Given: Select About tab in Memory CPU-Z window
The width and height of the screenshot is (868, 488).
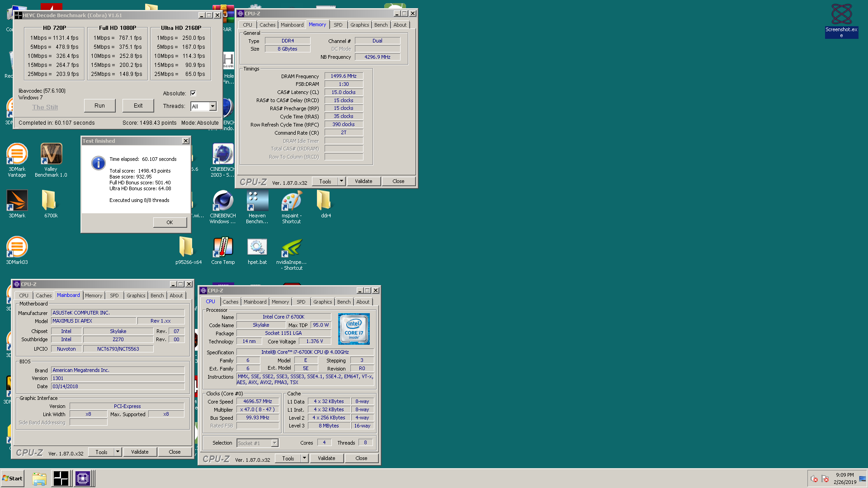Looking at the screenshot, I should 400,25.
